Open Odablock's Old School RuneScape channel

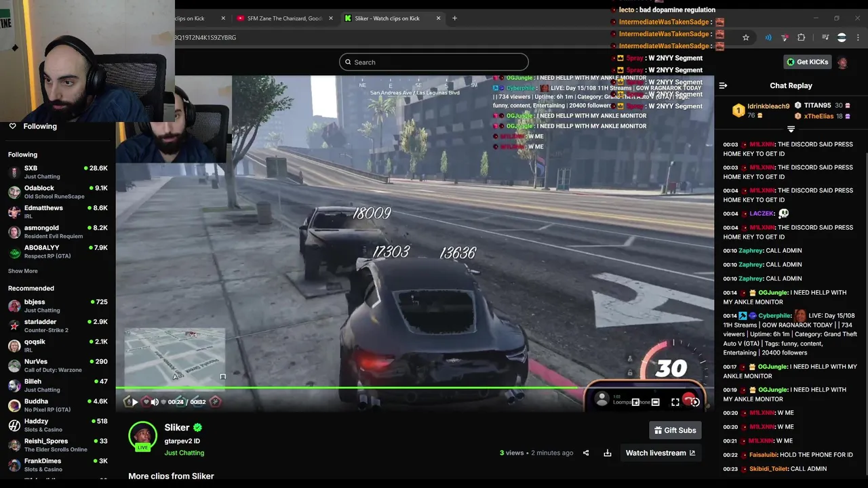tap(58, 192)
